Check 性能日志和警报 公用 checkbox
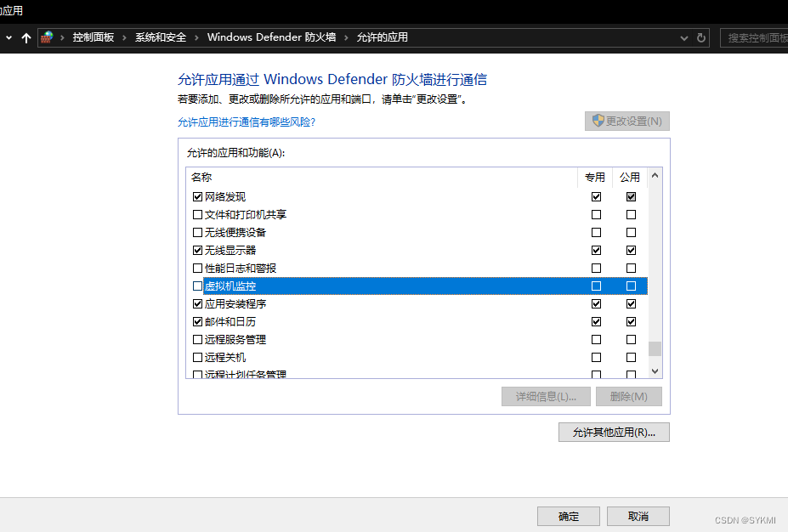Screen dimensions: 788x532 (x=631, y=269)
